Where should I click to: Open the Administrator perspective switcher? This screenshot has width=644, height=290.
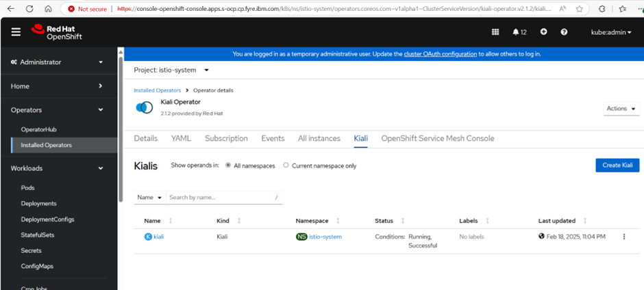57,62
